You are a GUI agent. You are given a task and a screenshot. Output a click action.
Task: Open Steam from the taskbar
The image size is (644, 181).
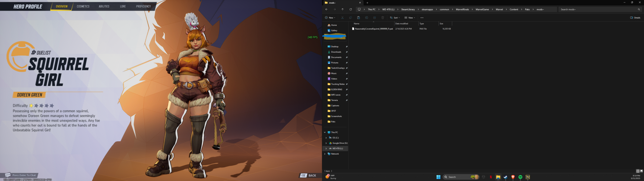505,177
